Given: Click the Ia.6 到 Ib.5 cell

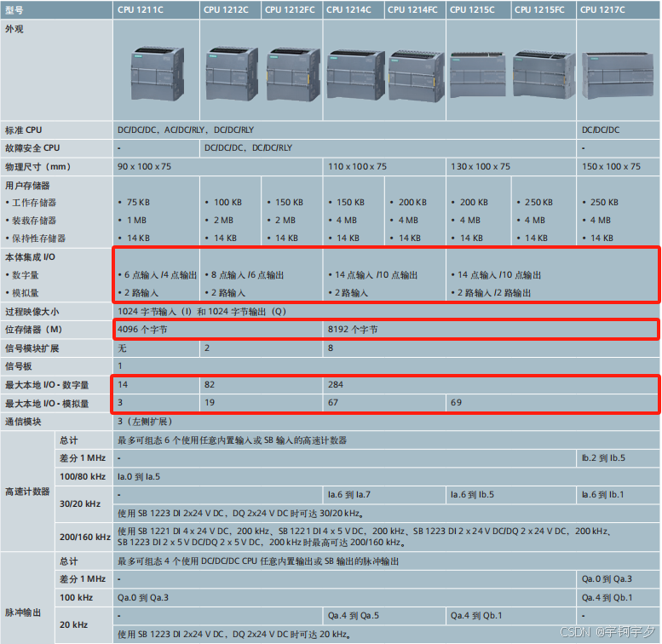Looking at the screenshot, I should pos(511,495).
